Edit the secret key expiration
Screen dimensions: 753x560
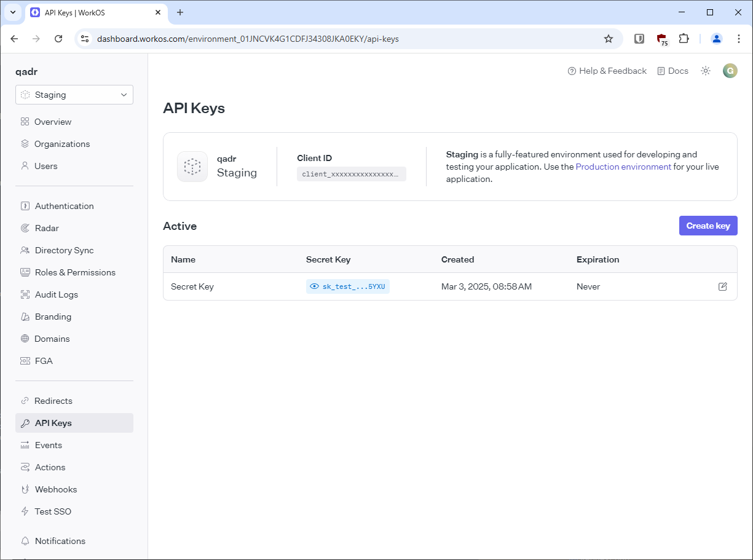723,286
